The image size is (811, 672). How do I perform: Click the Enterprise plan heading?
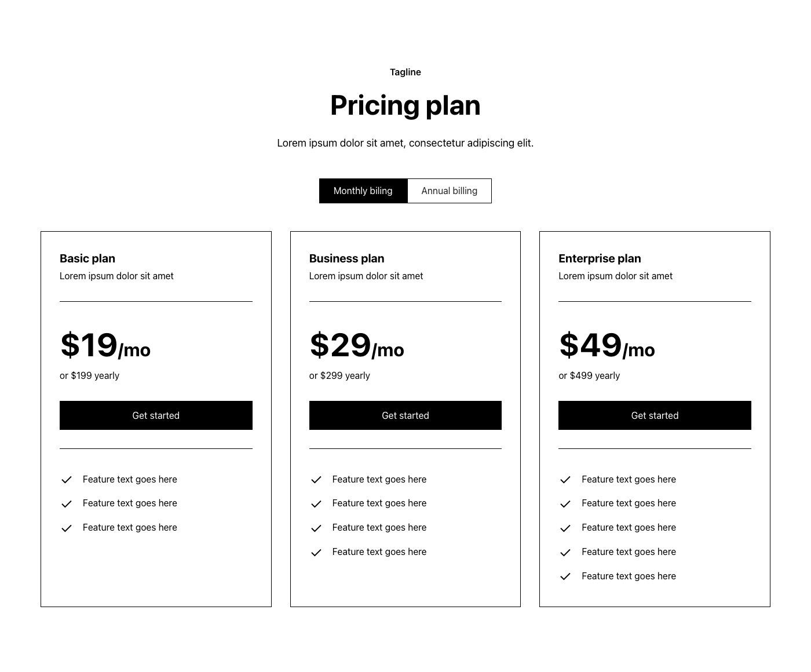[x=600, y=258]
